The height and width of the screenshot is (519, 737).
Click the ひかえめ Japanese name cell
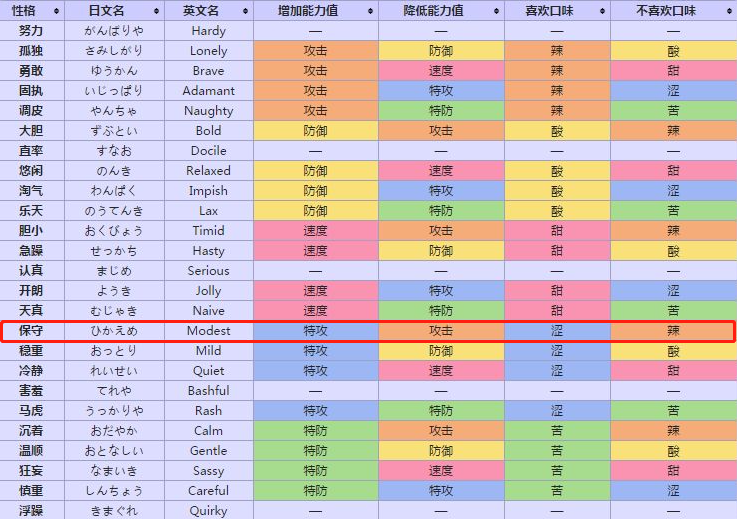tap(114, 330)
